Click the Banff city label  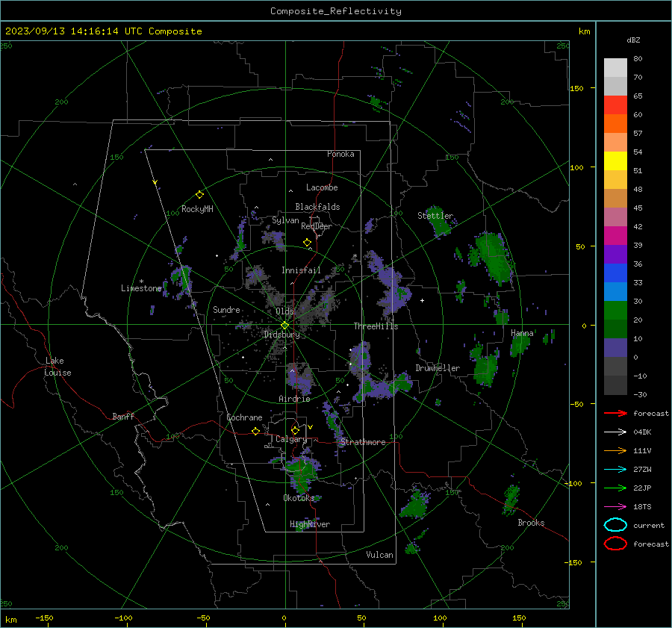coord(123,416)
